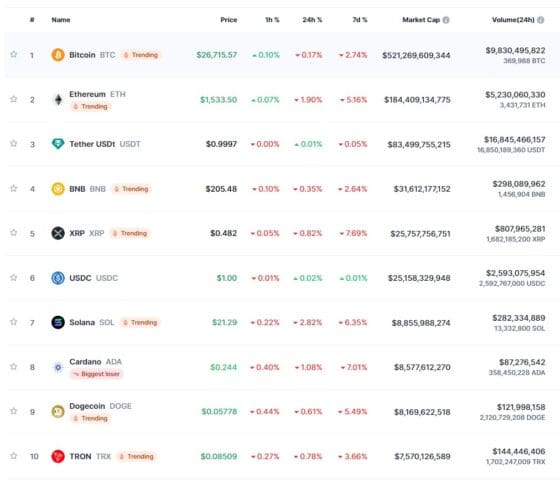Sort by the 7d % column header
The width and height of the screenshot is (560, 483).
pos(360,20)
